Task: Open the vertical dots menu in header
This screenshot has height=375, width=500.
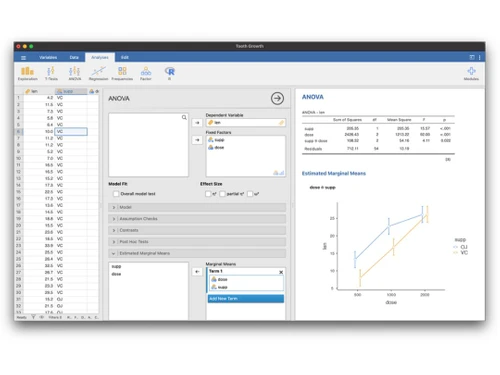Action: click(479, 57)
